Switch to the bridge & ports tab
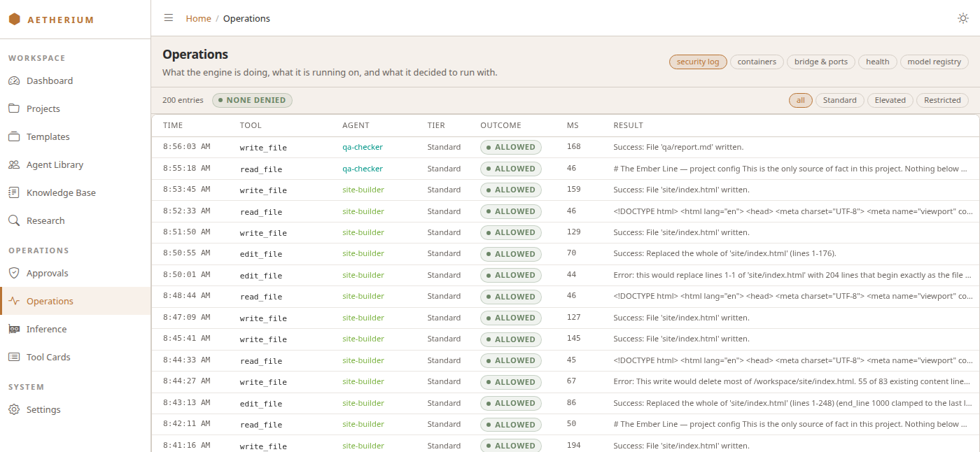 pyautogui.click(x=821, y=62)
